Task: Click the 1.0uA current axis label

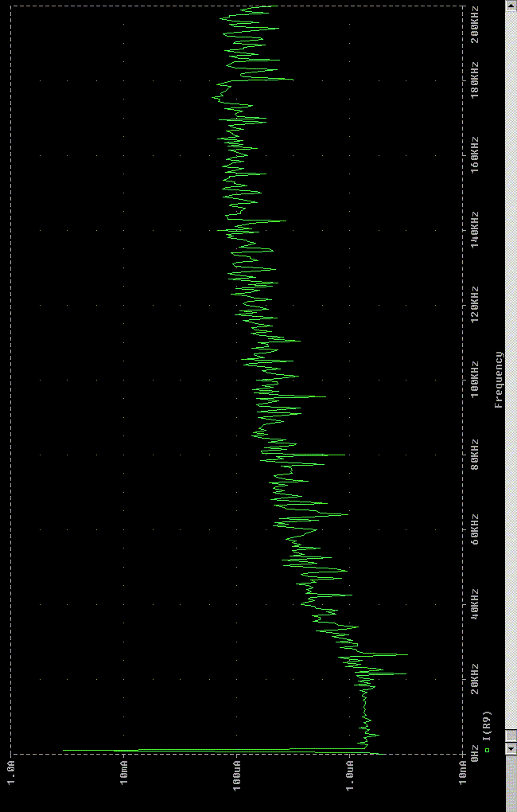Action: point(350,775)
